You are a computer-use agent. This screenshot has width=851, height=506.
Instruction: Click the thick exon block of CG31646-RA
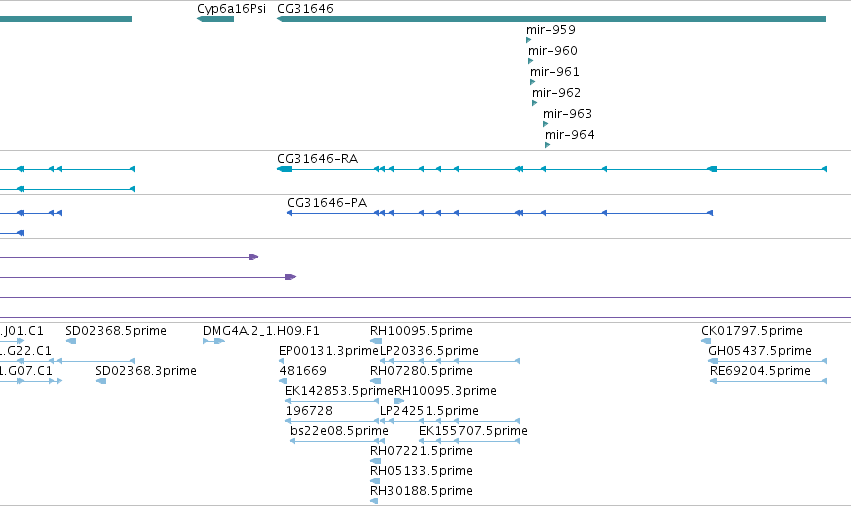pos(284,169)
